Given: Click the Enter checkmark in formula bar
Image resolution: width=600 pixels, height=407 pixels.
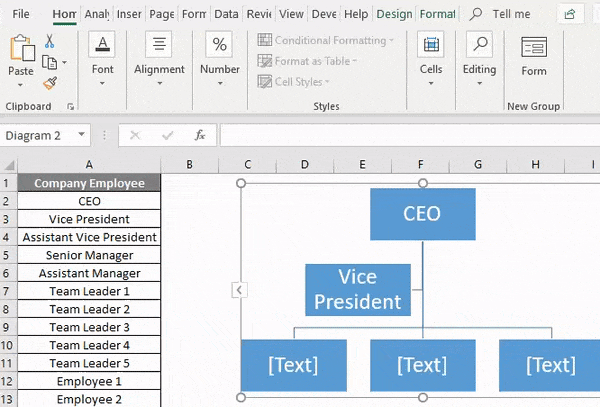Looking at the screenshot, I should point(168,135).
